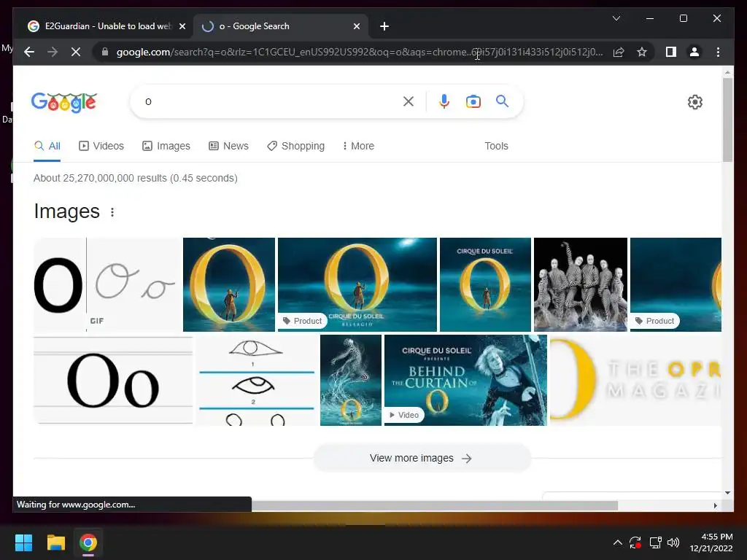Open the black letter O thumbnail
This screenshot has width=747, height=560.
59,285
